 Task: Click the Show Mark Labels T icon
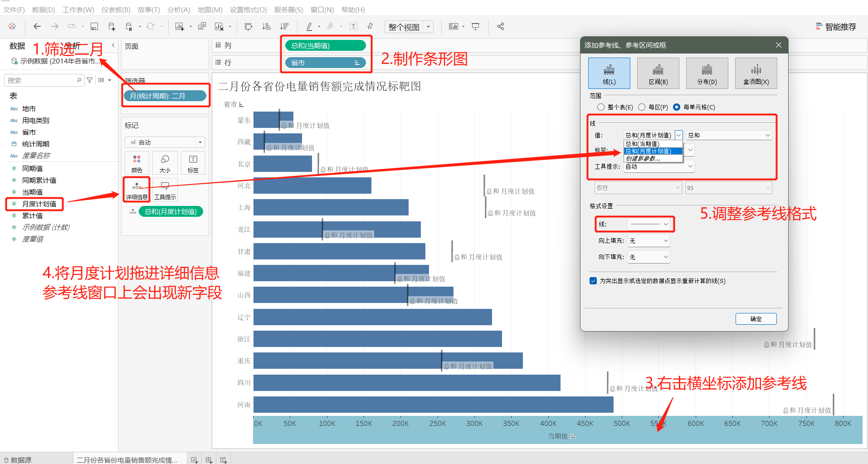point(354,26)
